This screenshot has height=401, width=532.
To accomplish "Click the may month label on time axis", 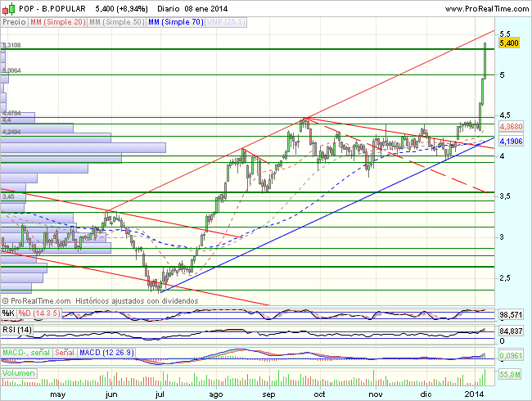I will 57,394.
